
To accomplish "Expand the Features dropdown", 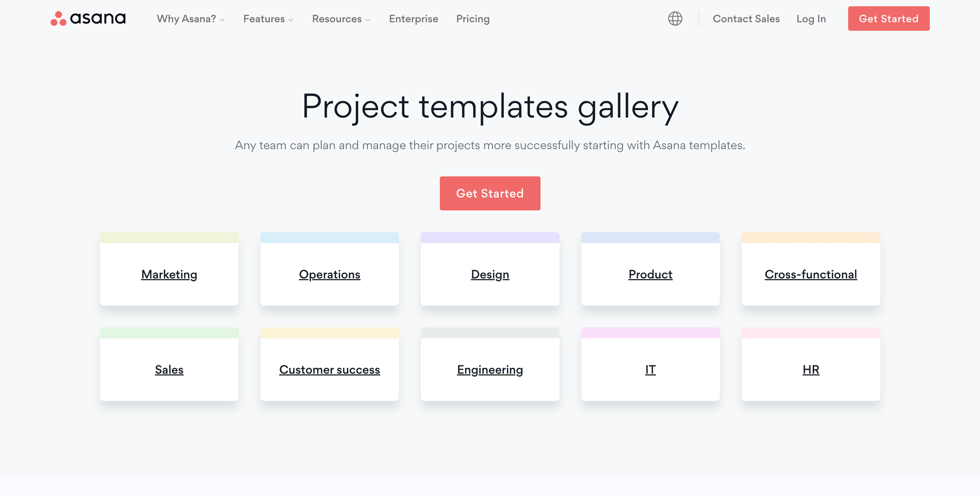I will point(268,19).
